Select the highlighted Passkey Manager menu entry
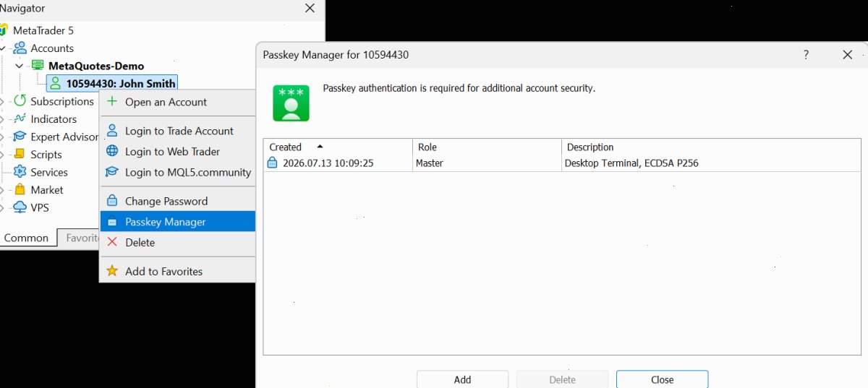 pyautogui.click(x=178, y=222)
